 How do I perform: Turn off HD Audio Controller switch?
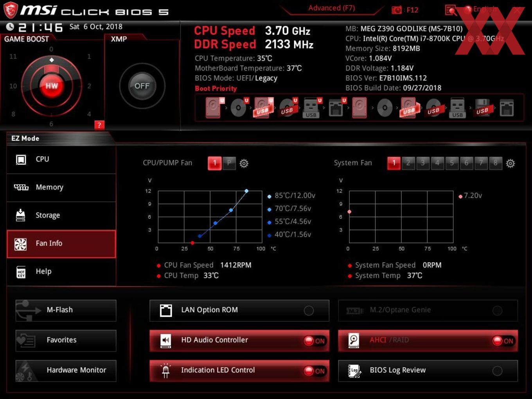point(315,341)
